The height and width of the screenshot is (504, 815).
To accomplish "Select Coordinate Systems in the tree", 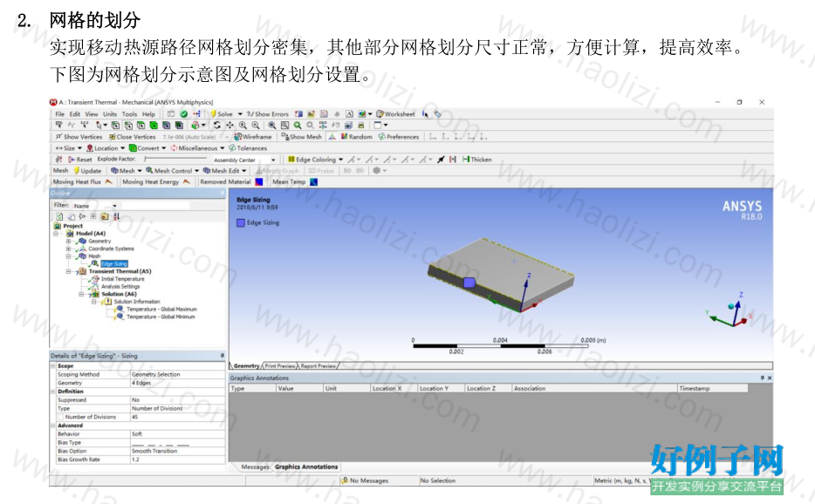I will click(111, 249).
